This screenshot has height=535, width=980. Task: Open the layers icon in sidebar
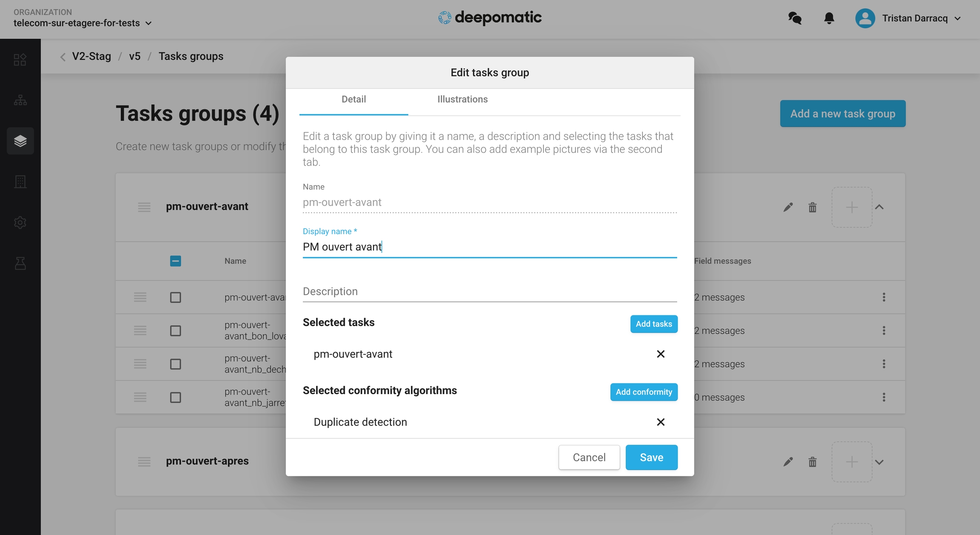[x=20, y=141]
